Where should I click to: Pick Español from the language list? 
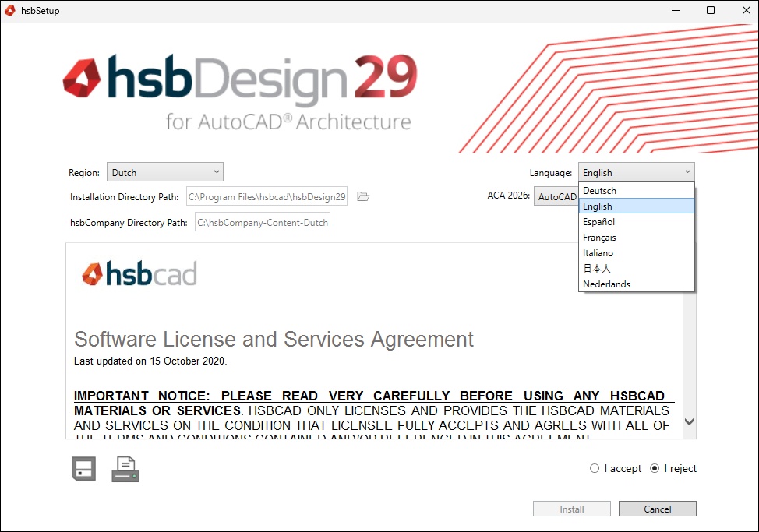637,221
